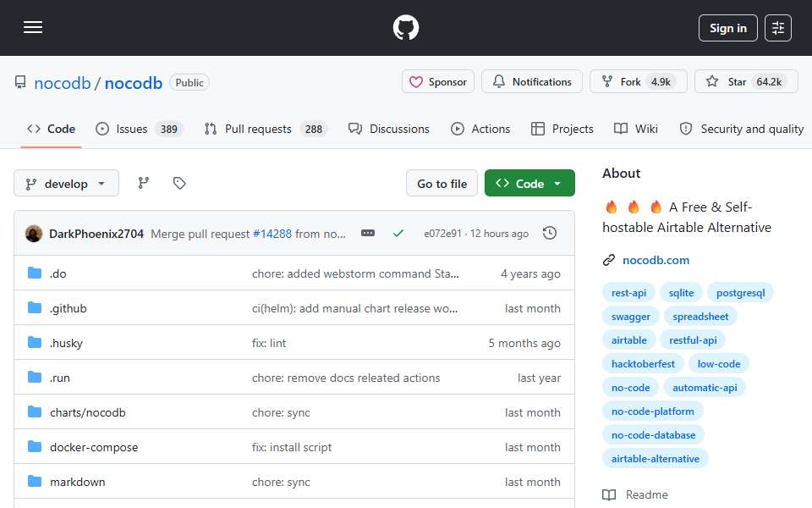Screen dimensions: 812x508
Task: Switch to the Projects tab
Action: click(562, 129)
